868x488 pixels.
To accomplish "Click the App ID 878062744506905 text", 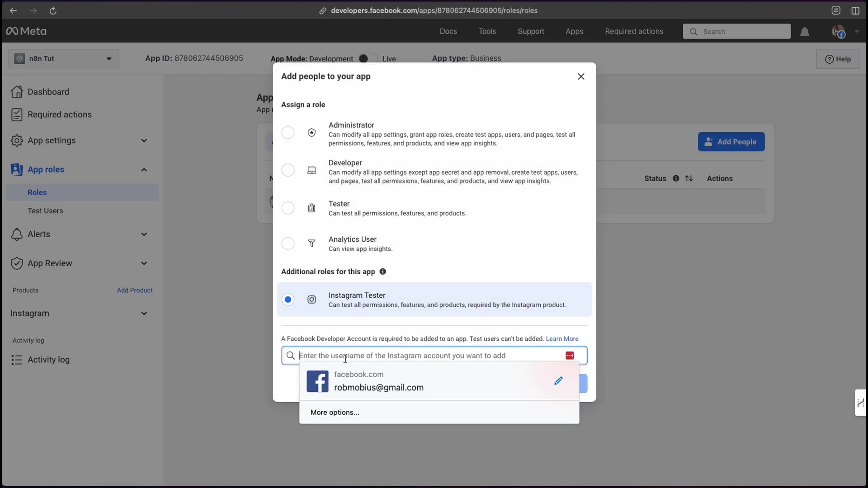I will (x=194, y=58).
